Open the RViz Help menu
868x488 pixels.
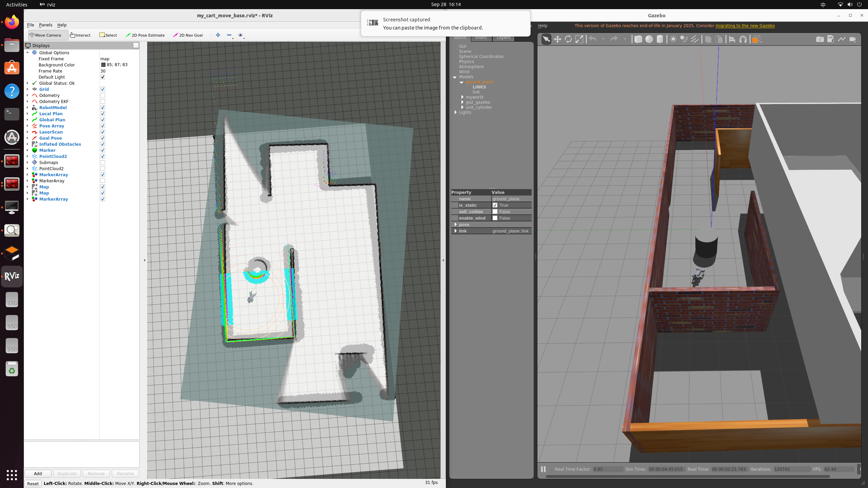coord(62,25)
